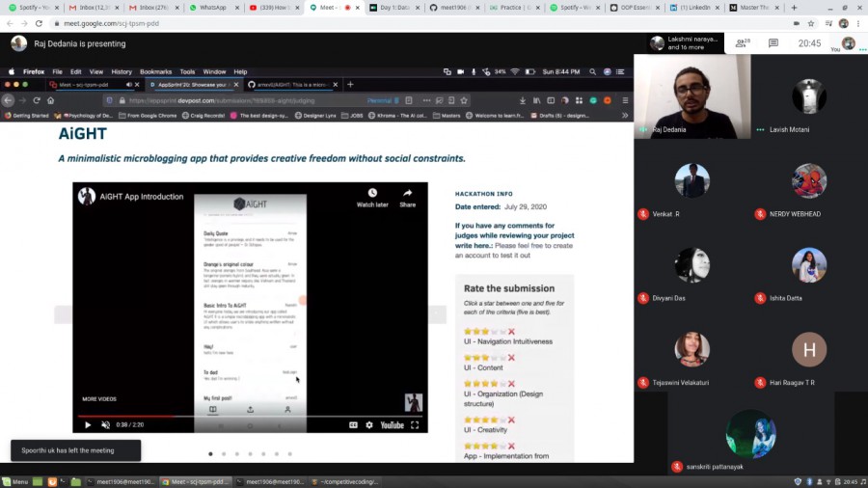Viewport: 868px width, 488px height.
Task: Open your own self-view thumbnail labeled You
Action: pos(848,43)
